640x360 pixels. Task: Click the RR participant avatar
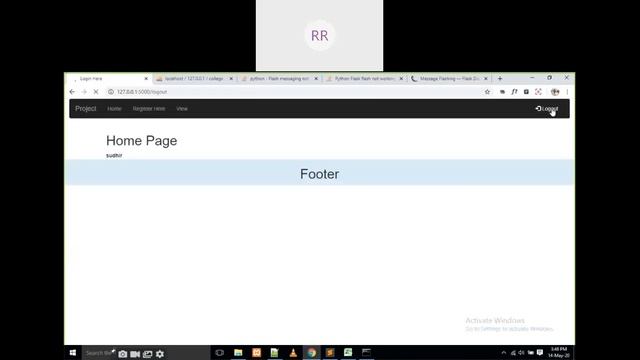[x=320, y=36]
